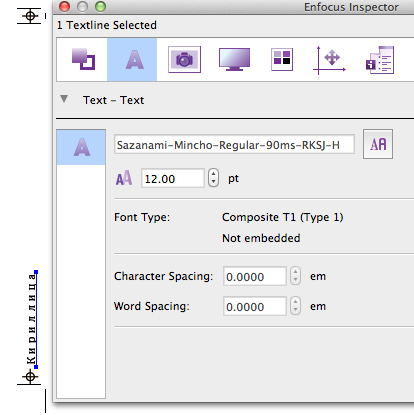This screenshot has height=415, width=414.
Task: Click the Character Spacing value field
Action: click(x=255, y=276)
